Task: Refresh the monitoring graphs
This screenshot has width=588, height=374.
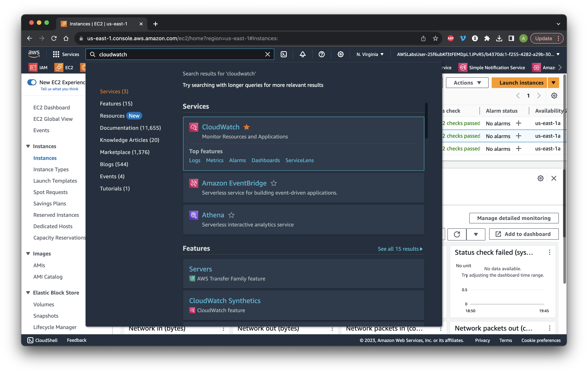Action: 457,234
